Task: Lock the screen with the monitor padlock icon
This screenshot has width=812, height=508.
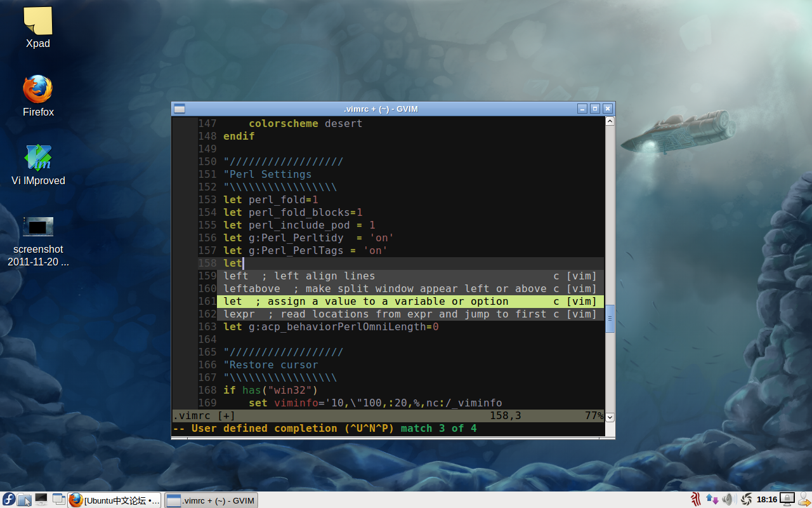Action: pyautogui.click(x=787, y=500)
